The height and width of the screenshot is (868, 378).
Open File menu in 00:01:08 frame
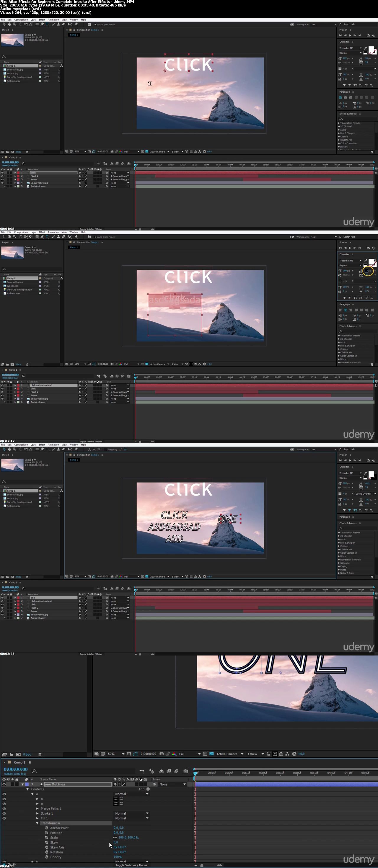coord(3,19)
